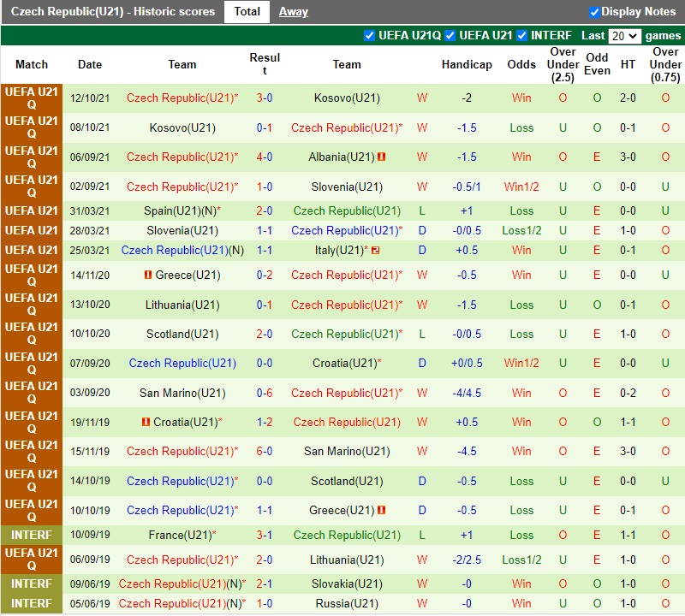This screenshot has height=616, width=685.
Task: Click the 6-0 result on 15/11/19
Action: pyautogui.click(x=265, y=451)
